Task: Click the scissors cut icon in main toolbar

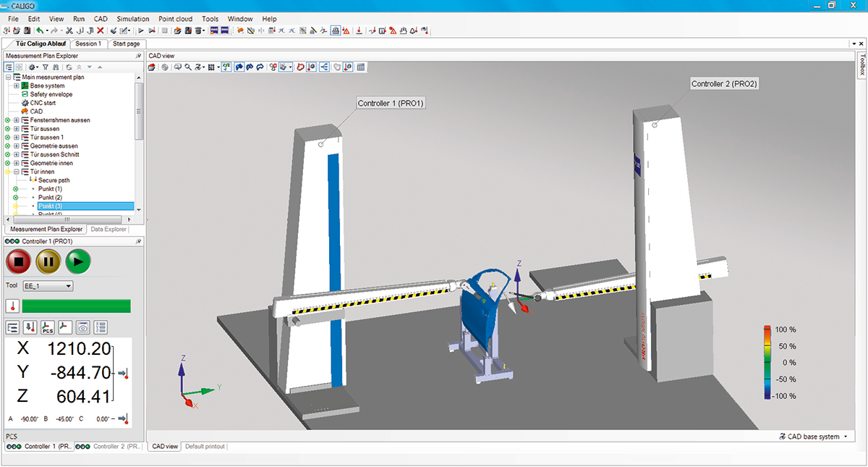Action: (69, 30)
